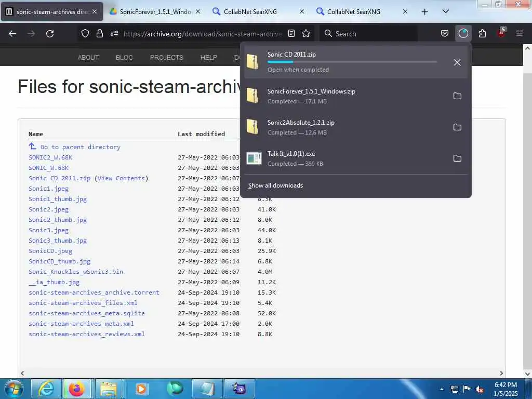Toggle reader view icon in address bar

point(291,33)
